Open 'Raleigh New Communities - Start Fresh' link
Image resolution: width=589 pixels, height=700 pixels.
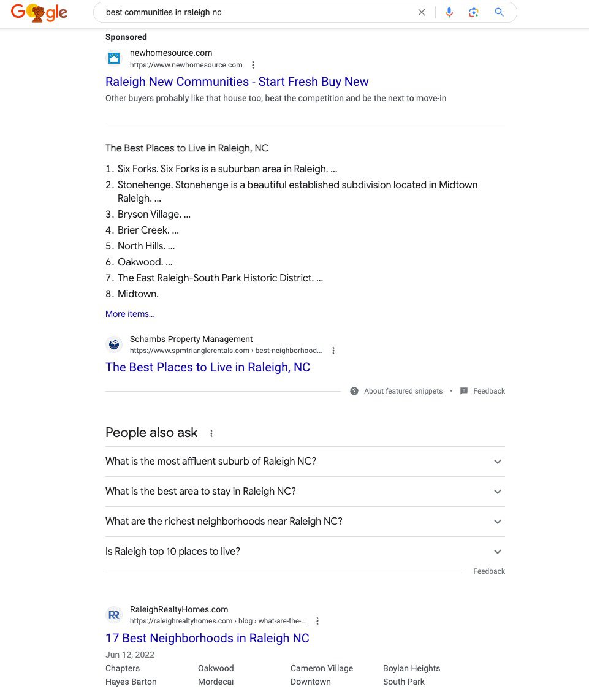(237, 82)
